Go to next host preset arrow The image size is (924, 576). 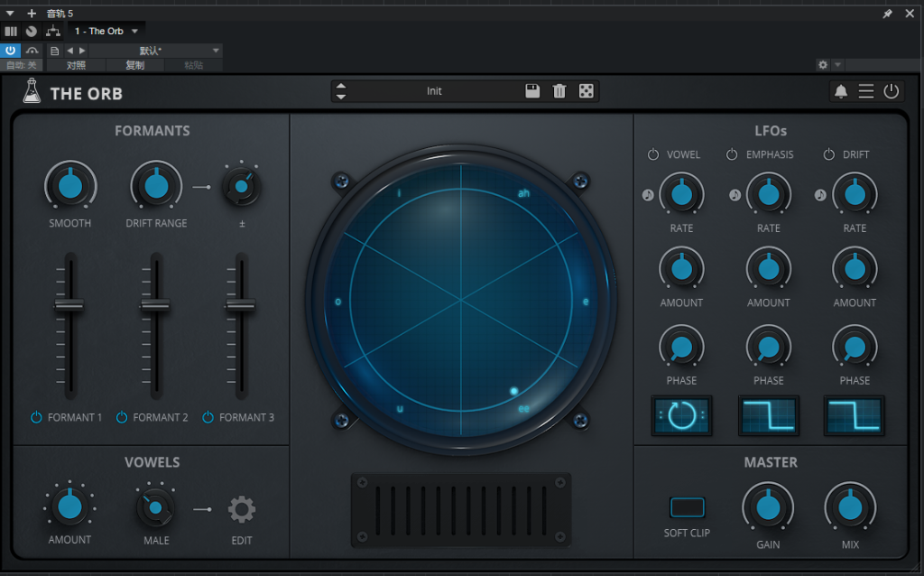pos(82,51)
